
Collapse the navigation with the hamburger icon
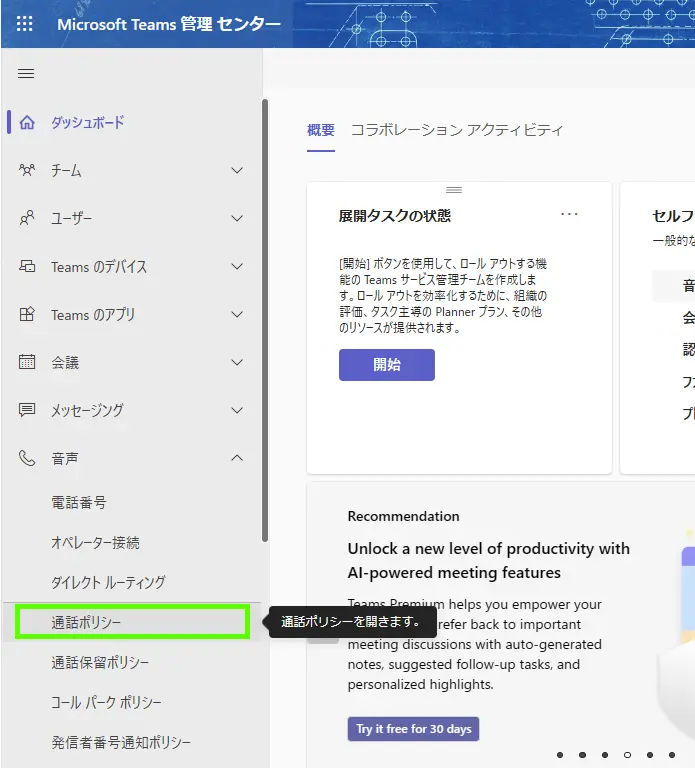point(26,73)
